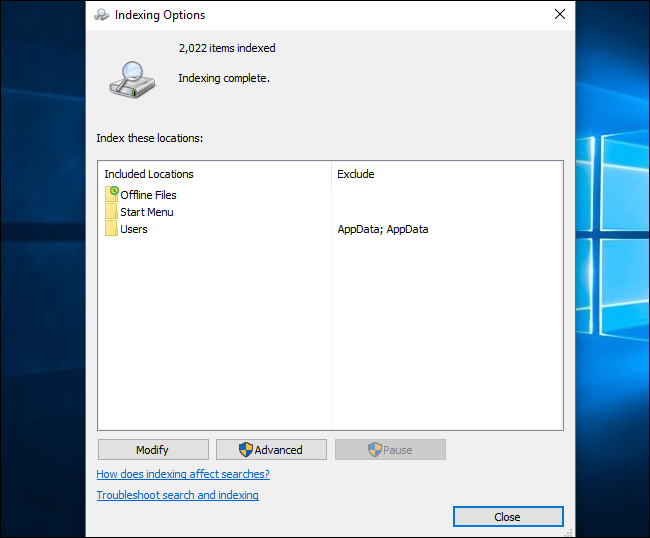Image resolution: width=650 pixels, height=538 pixels.
Task: Click the Indexing Options title bar icon
Action: pyautogui.click(x=102, y=15)
